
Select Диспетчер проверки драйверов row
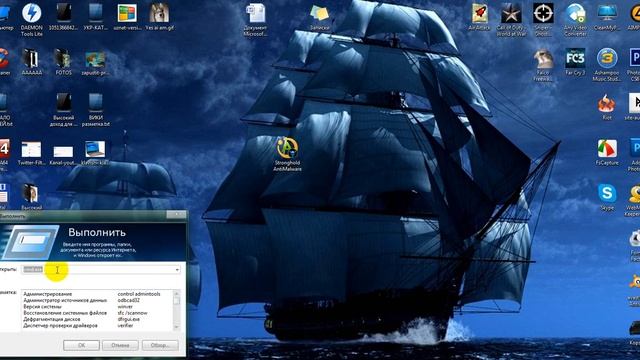(97, 326)
